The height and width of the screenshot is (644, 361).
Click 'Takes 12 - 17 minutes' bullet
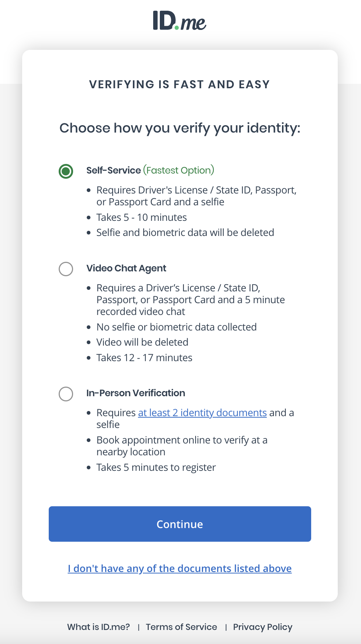coord(144,357)
